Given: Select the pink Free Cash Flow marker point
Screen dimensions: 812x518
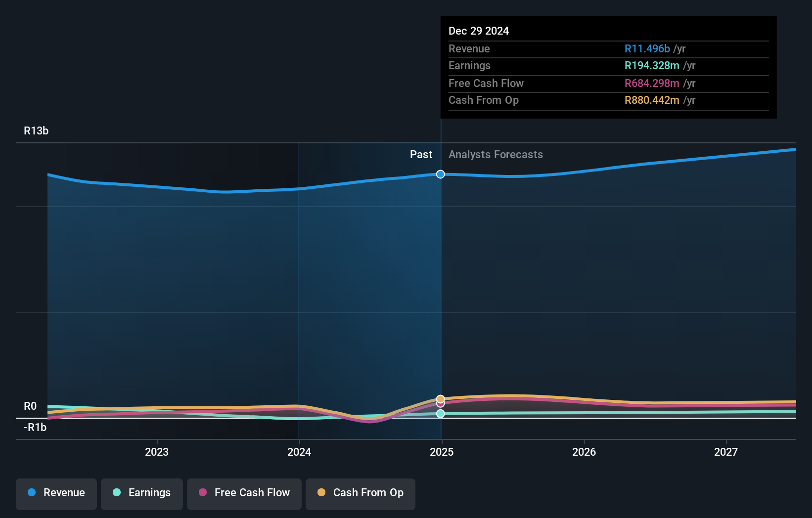Looking at the screenshot, I should coord(440,404).
